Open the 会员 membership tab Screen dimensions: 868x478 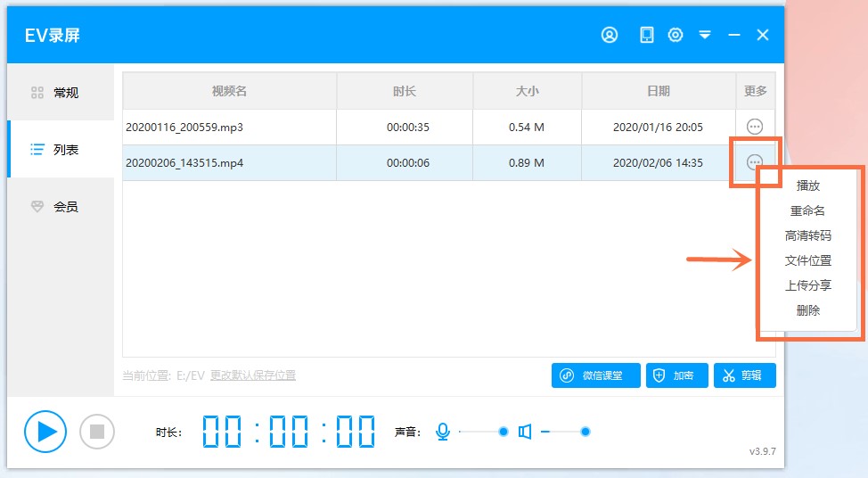coord(61,207)
